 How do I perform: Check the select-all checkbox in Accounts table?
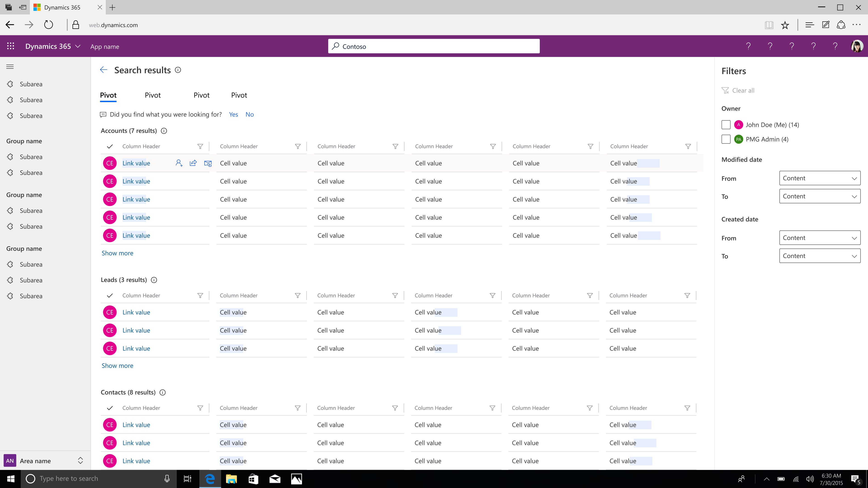[110, 146]
